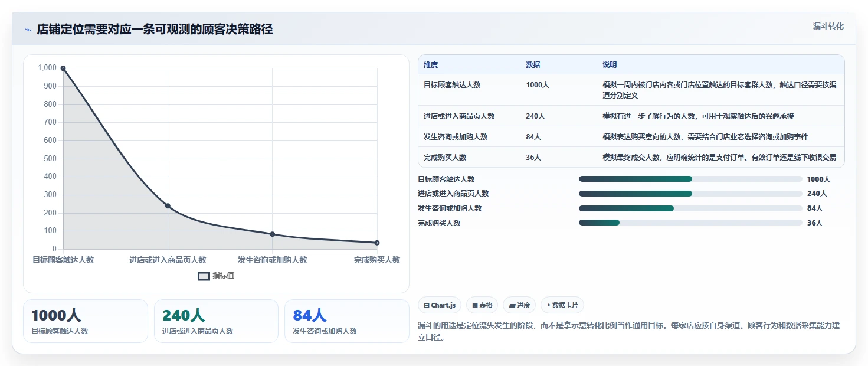Click the 指标值 legend label
The width and height of the screenshot is (868, 366).
tap(223, 276)
